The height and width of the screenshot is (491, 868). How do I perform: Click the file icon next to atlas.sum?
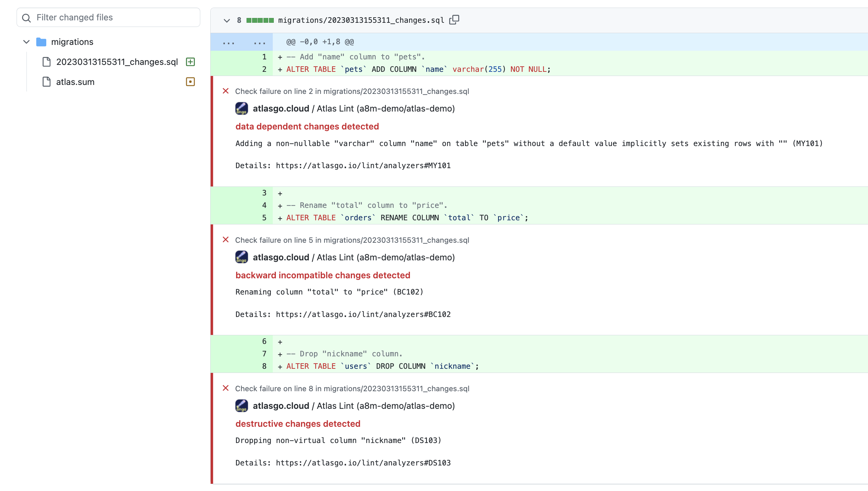[x=47, y=81]
